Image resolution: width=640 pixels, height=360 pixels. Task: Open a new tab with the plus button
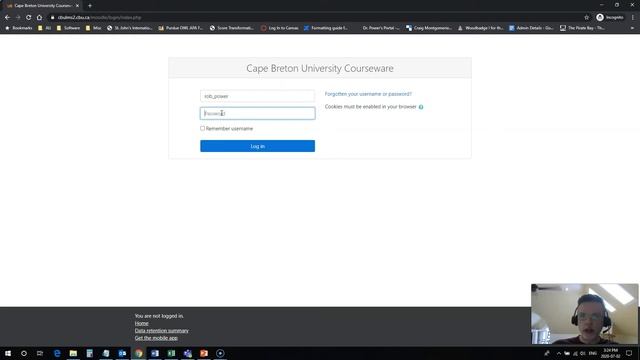pyautogui.click(x=90, y=6)
